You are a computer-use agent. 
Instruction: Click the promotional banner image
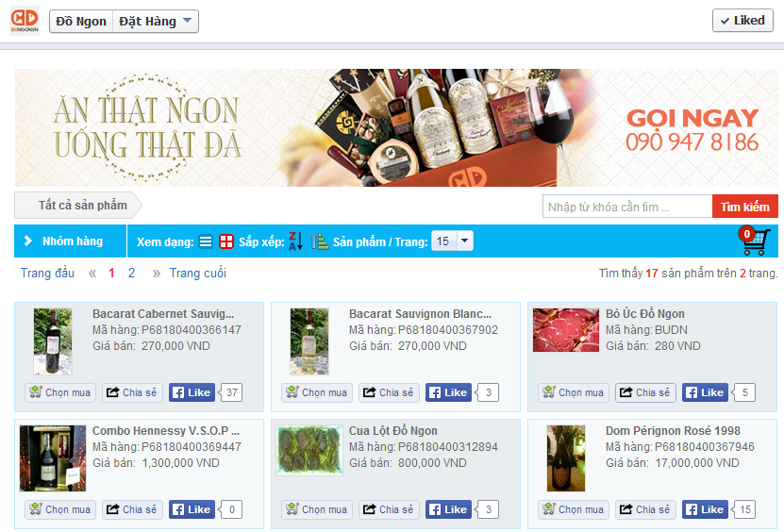coord(396,127)
